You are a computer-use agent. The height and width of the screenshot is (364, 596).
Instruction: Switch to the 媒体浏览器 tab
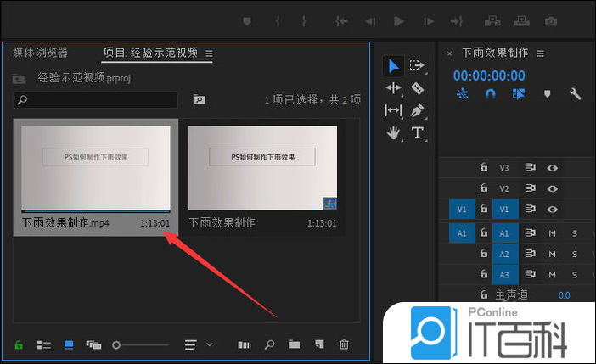click(40, 53)
